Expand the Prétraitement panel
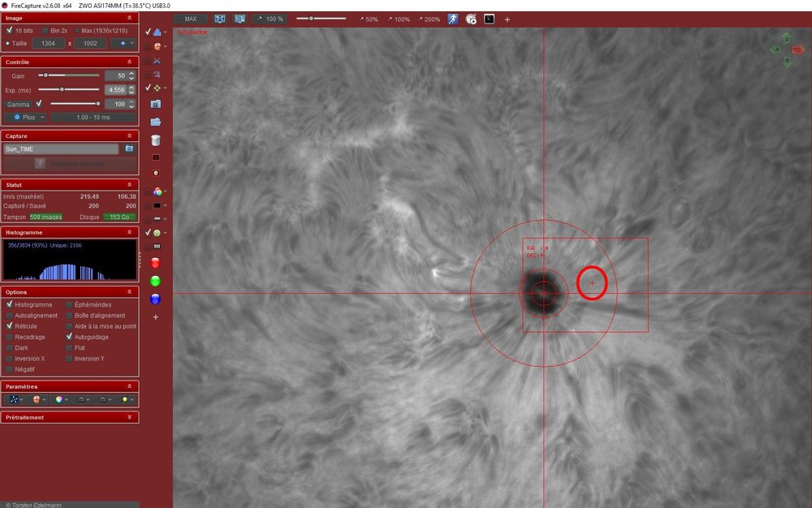 click(70, 417)
